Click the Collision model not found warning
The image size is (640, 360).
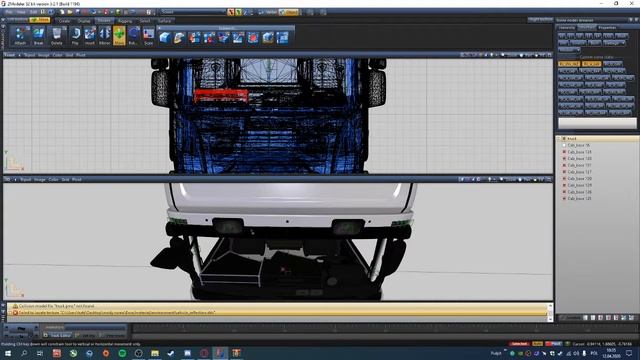coord(278,306)
